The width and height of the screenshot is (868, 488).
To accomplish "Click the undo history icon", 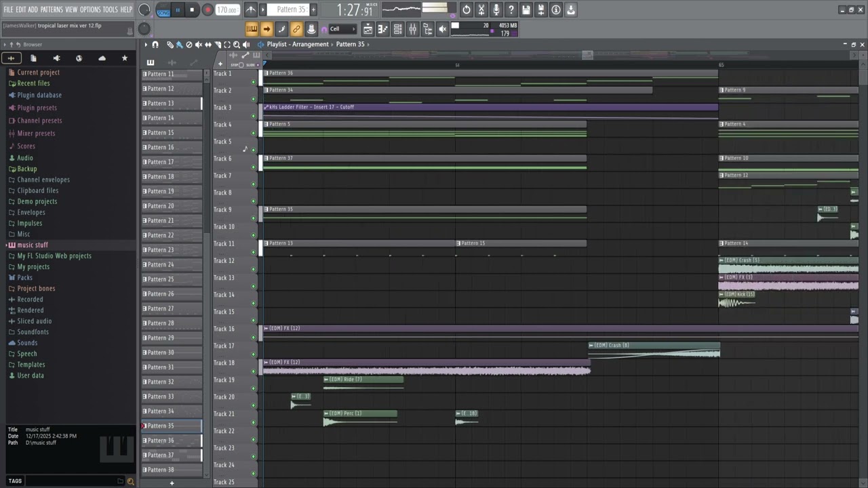I will (x=467, y=9).
